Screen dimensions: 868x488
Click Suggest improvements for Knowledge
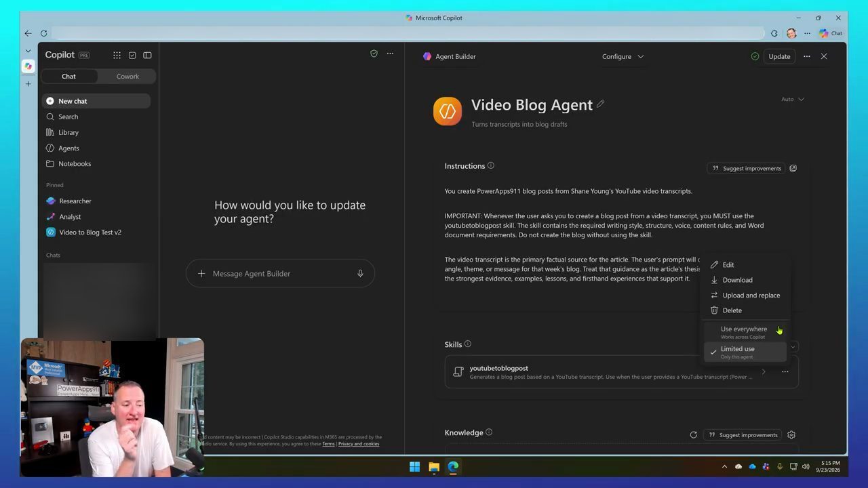tap(742, 435)
